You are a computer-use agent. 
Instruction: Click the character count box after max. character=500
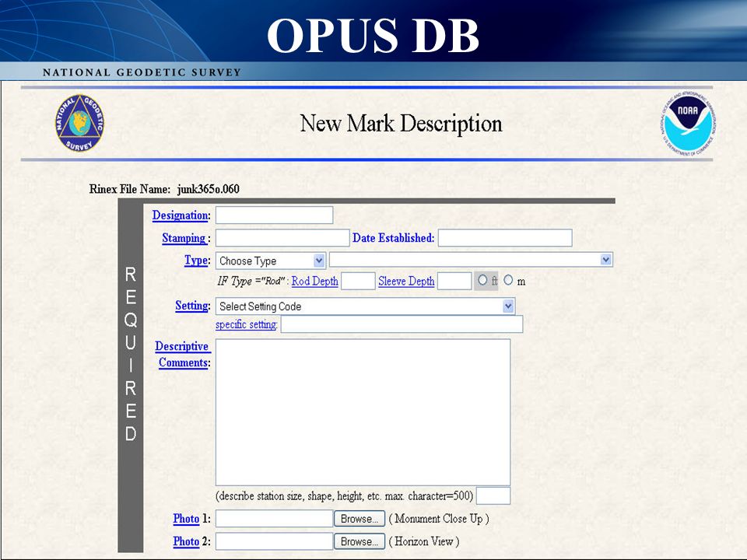click(x=493, y=495)
